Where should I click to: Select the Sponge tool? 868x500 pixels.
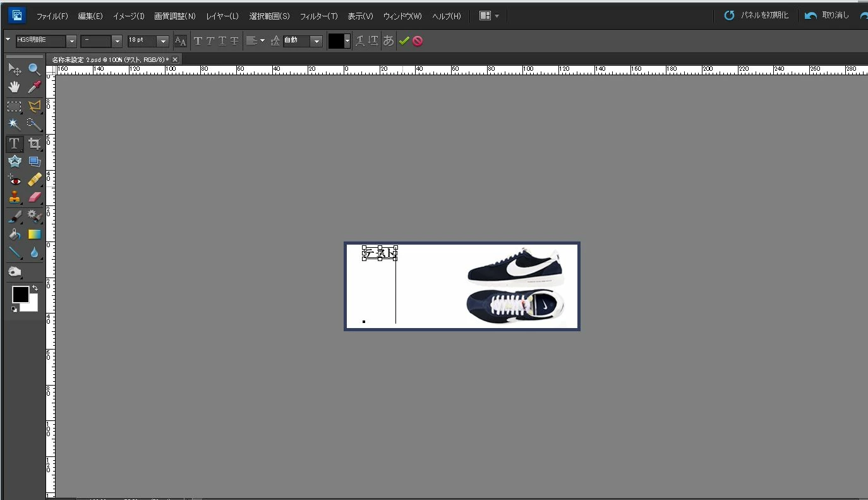[x=15, y=272]
